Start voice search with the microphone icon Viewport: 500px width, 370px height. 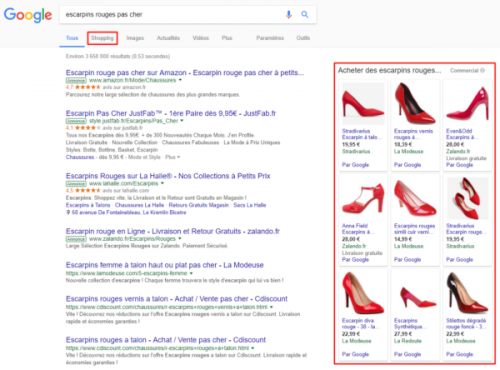click(289, 14)
